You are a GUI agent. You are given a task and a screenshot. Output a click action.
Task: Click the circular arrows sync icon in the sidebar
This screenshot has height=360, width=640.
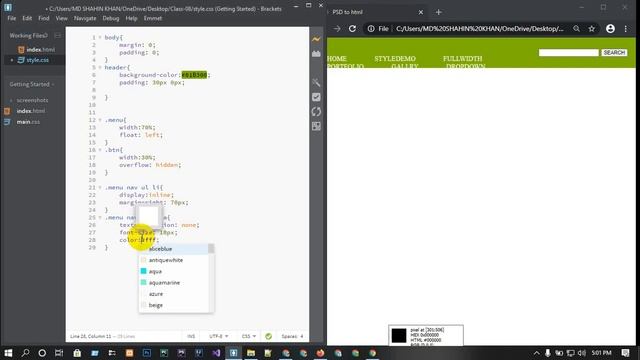pyautogui.click(x=316, y=111)
